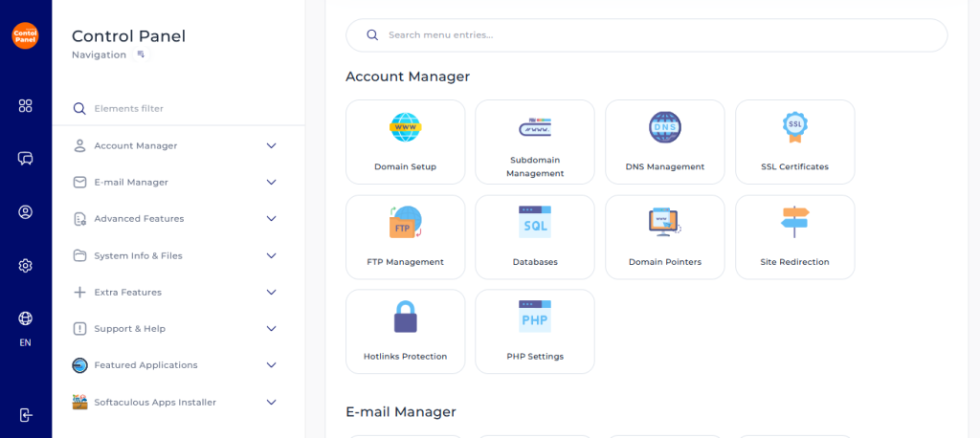The image size is (980, 438).
Task: Click Hotlinks Protection padlock icon
Action: pos(405,317)
